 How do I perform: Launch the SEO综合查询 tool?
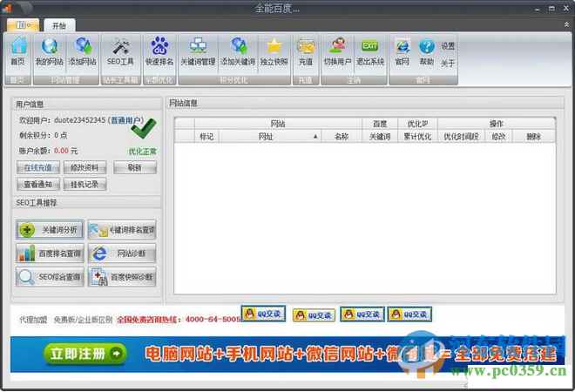click(50, 277)
